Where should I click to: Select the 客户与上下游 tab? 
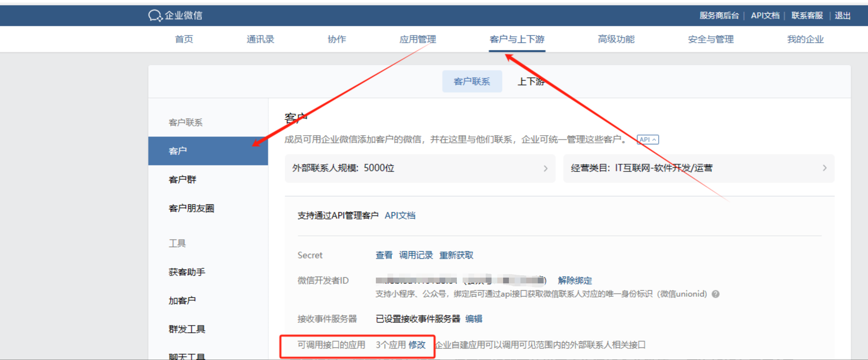[517, 39]
